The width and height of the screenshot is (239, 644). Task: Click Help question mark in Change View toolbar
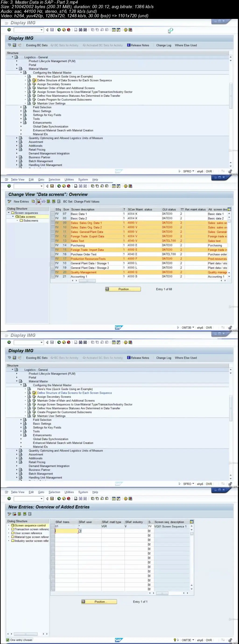pyautogui.click(x=126, y=186)
